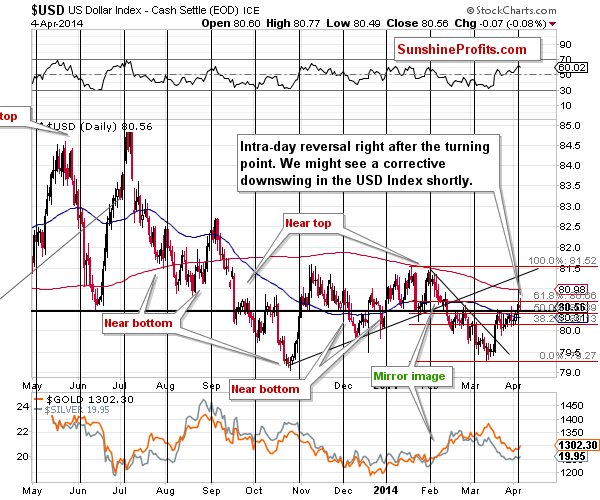Click the '$GOLD 1302.30' legend entry

coord(84,400)
